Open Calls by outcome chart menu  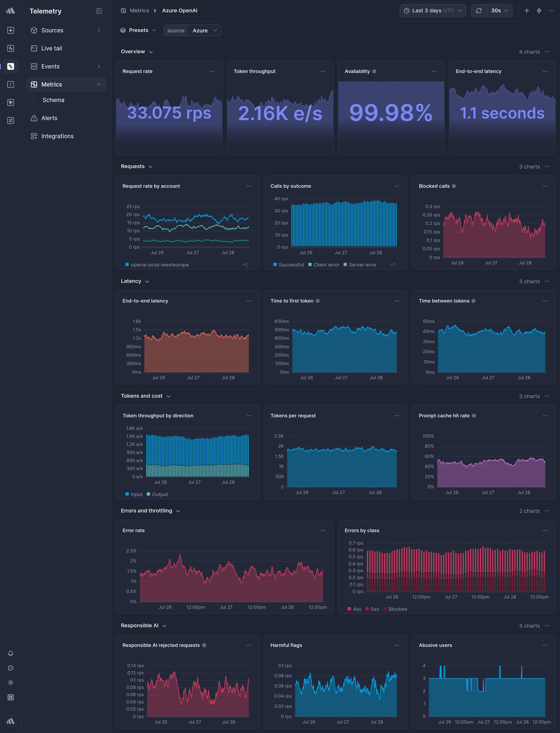pos(397,186)
